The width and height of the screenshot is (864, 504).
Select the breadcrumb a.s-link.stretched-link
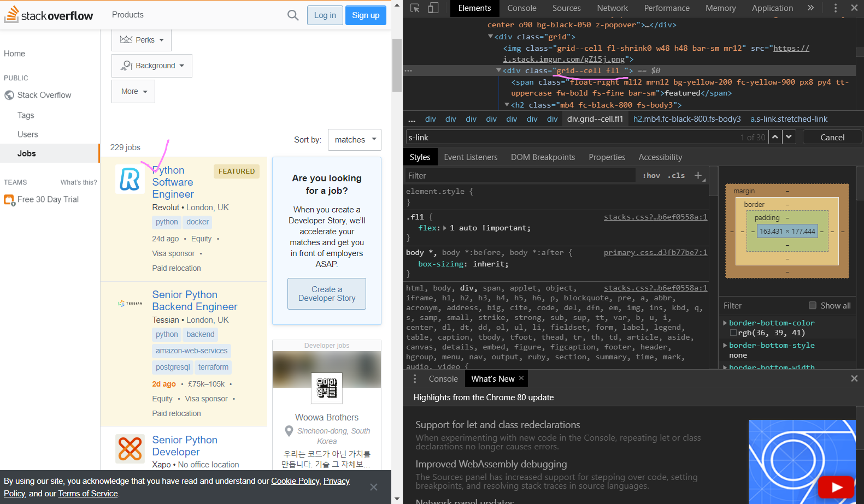click(x=789, y=119)
